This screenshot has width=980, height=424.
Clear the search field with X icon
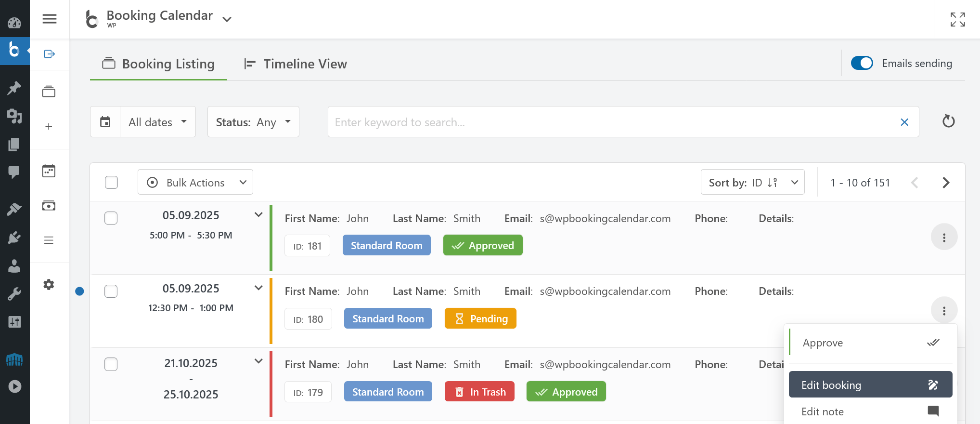pos(904,122)
